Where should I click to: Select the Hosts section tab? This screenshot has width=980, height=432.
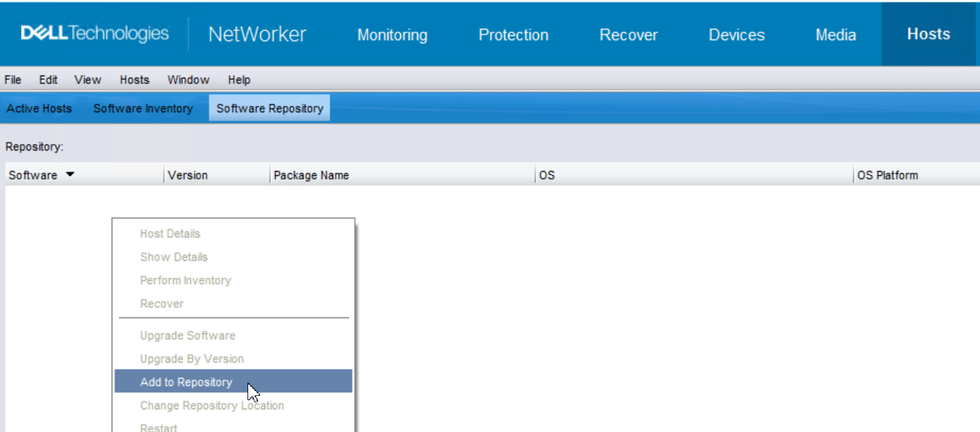coord(928,34)
